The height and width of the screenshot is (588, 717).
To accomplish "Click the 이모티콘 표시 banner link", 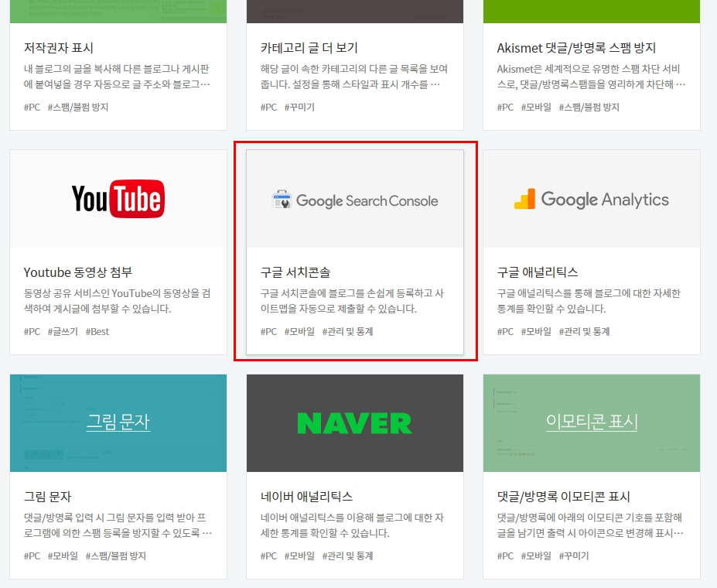I will pos(592,422).
